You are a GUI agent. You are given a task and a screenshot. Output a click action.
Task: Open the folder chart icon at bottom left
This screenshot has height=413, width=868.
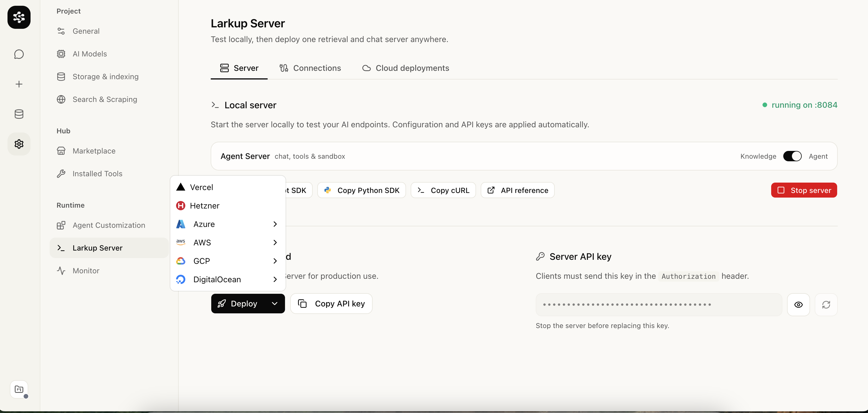tap(19, 389)
